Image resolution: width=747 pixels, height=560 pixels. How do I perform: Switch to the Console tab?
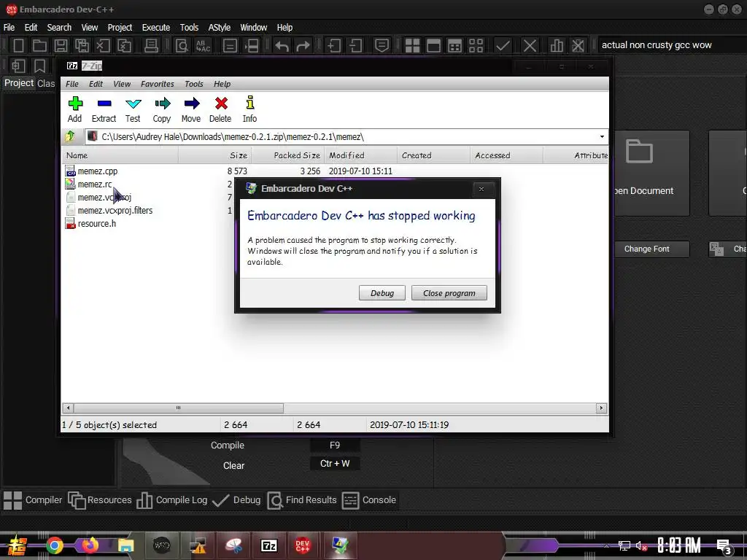click(x=369, y=500)
